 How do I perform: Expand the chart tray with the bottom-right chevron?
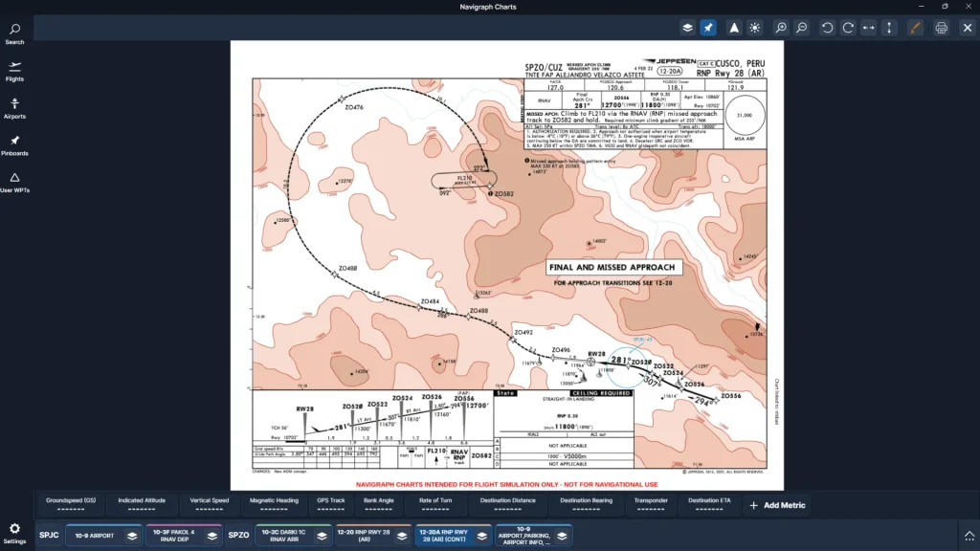click(x=969, y=536)
